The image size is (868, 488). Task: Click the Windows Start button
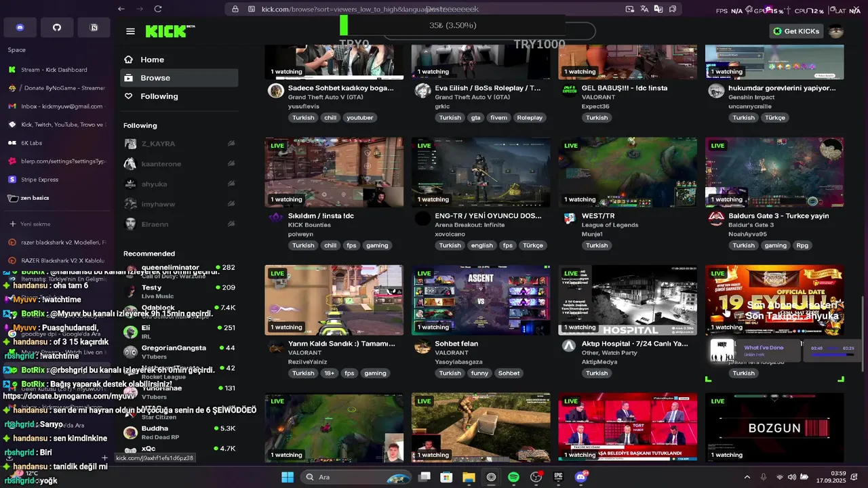(288, 477)
